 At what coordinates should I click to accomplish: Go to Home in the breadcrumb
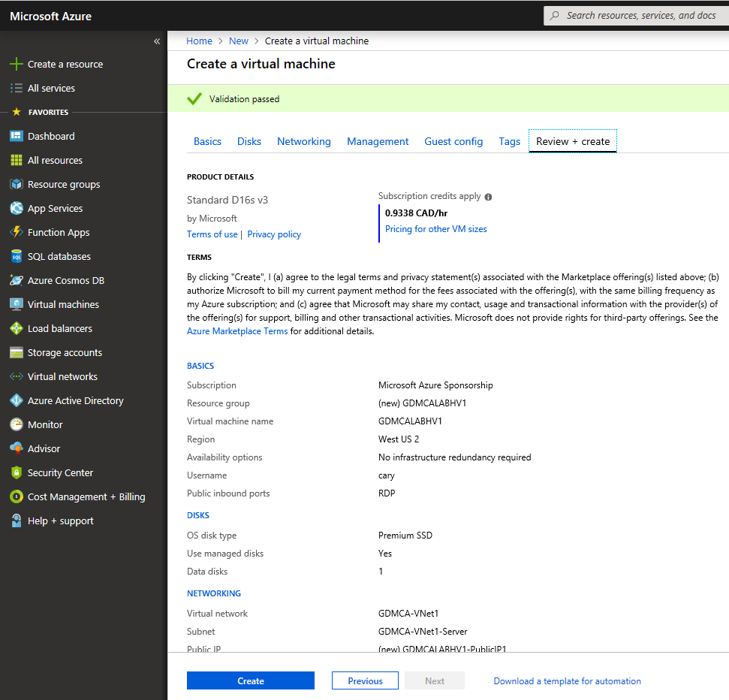(x=199, y=41)
